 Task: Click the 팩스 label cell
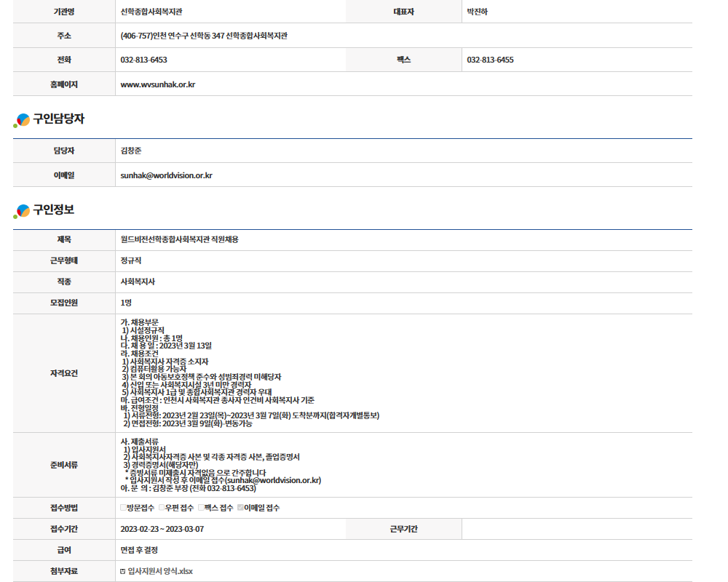coord(404,60)
